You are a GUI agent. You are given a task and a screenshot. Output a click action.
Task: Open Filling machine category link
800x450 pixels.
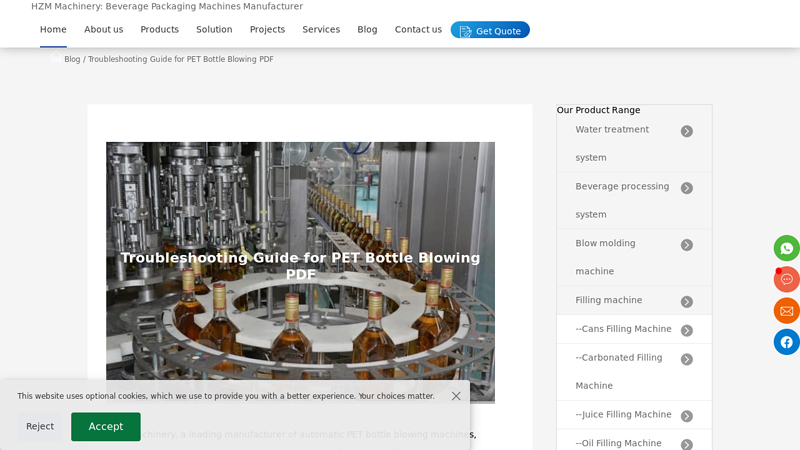click(x=609, y=300)
